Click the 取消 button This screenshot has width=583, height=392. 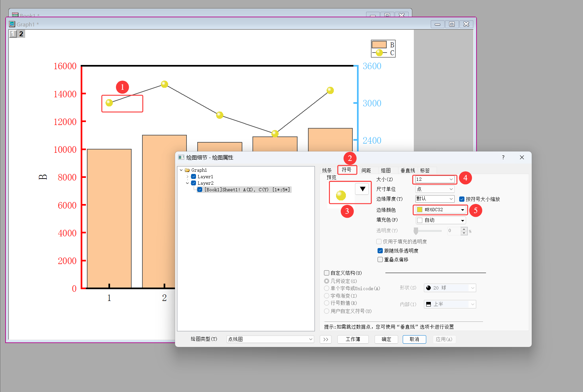(414, 339)
